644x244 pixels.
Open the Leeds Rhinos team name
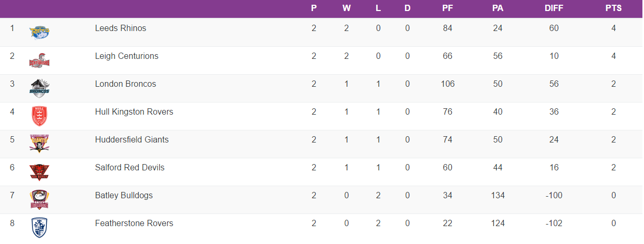pyautogui.click(x=120, y=28)
